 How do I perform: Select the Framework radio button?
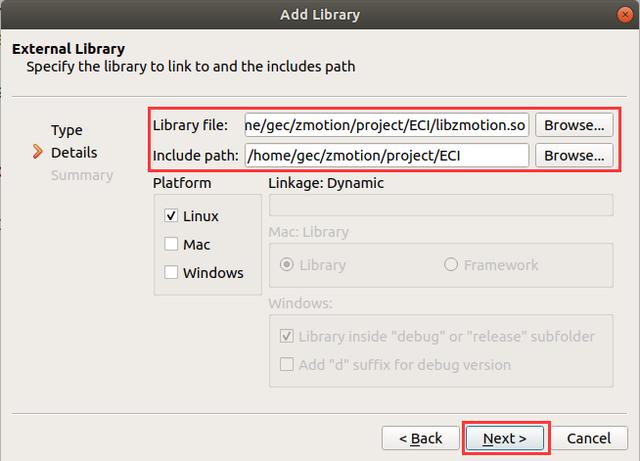451,265
